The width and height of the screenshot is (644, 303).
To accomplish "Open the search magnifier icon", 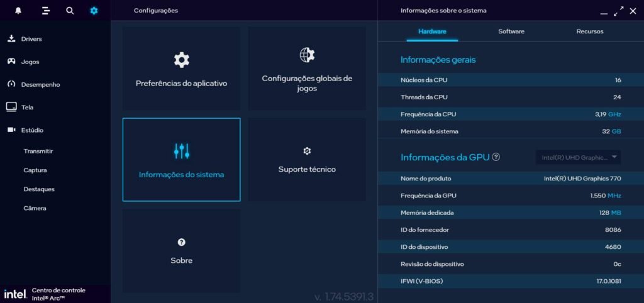I will click(x=70, y=11).
